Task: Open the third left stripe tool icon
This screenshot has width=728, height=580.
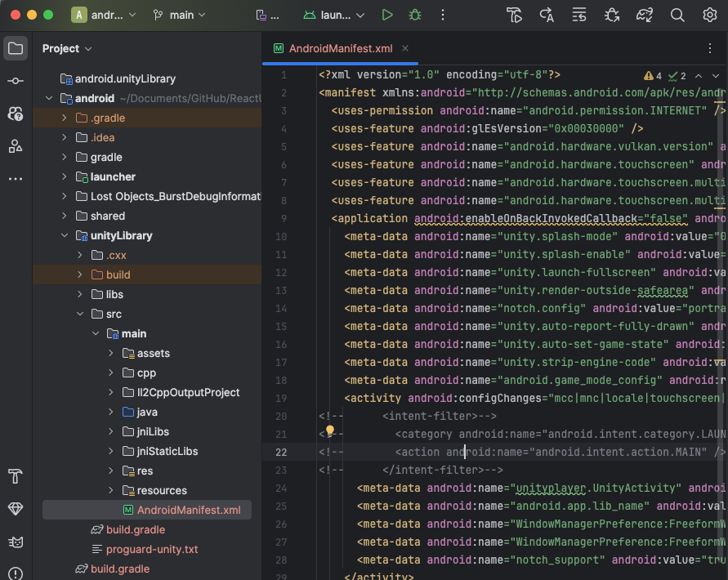Action: click(16, 114)
